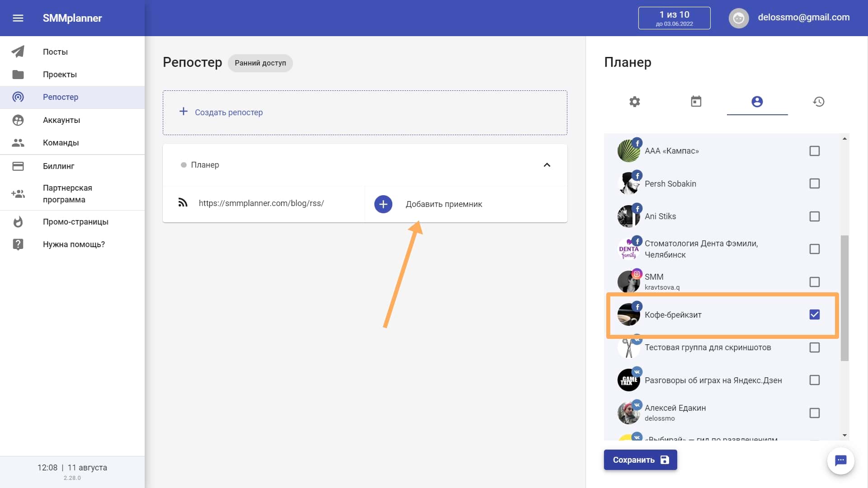The height and width of the screenshot is (488, 868).
Task: Click the RSS feed icon
Action: point(183,203)
